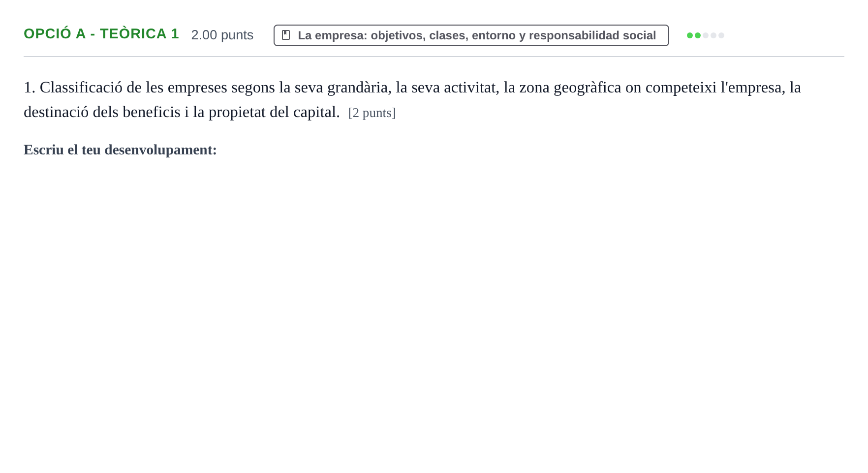
Task: Click the question number '1.' at the start
Action: click(30, 88)
